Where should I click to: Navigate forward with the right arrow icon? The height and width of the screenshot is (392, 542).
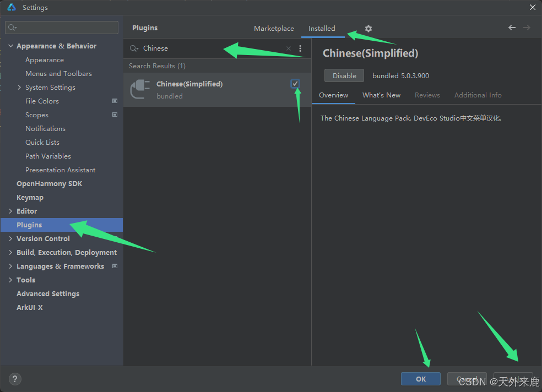527,28
